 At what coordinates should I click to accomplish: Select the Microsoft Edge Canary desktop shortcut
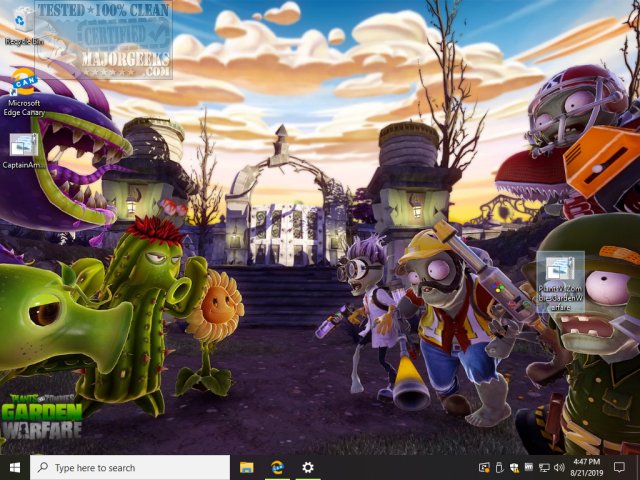(x=24, y=92)
